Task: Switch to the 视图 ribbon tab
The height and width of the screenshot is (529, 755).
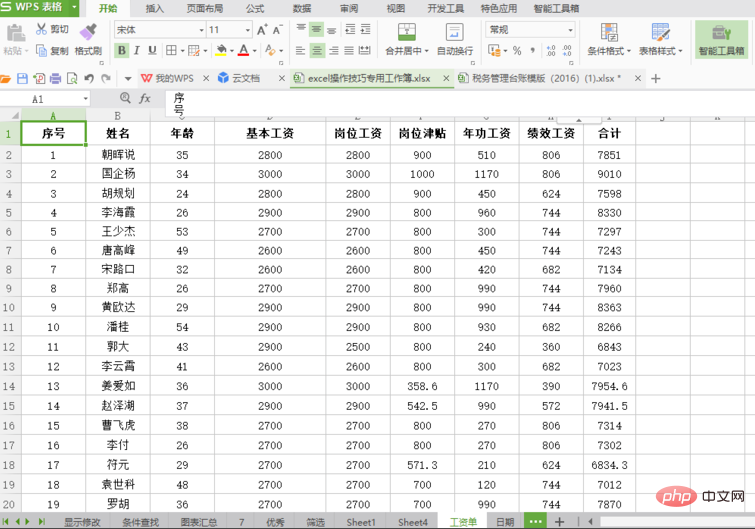Action: [396, 8]
